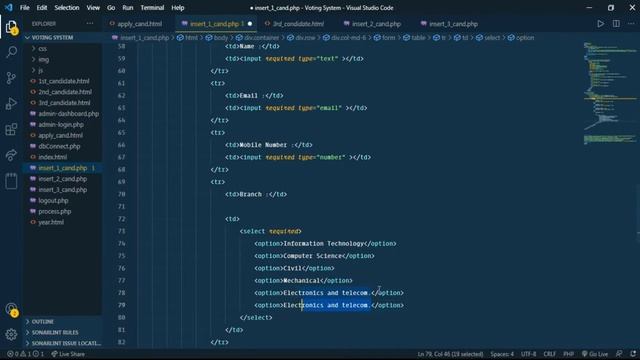Open the Help menu

pyautogui.click(x=178, y=8)
